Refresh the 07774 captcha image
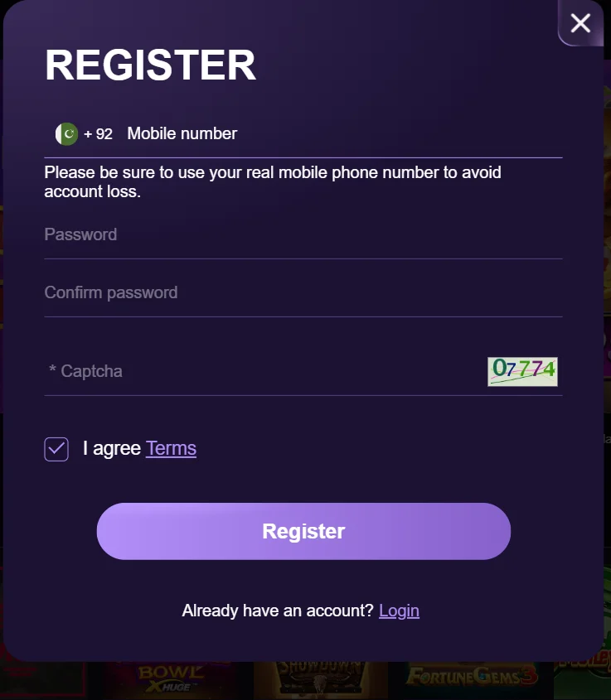The width and height of the screenshot is (611, 700). (x=522, y=372)
